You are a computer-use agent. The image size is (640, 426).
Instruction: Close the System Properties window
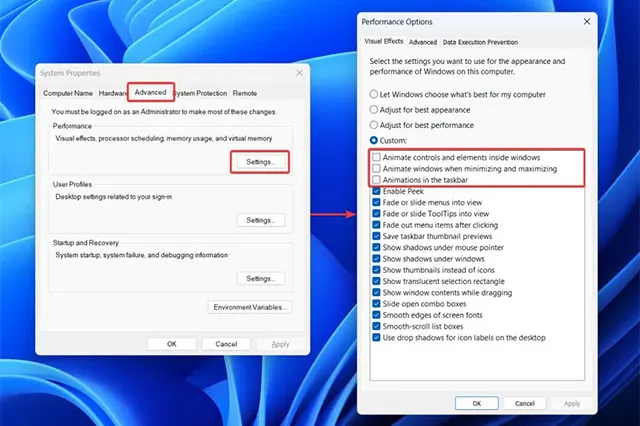299,73
